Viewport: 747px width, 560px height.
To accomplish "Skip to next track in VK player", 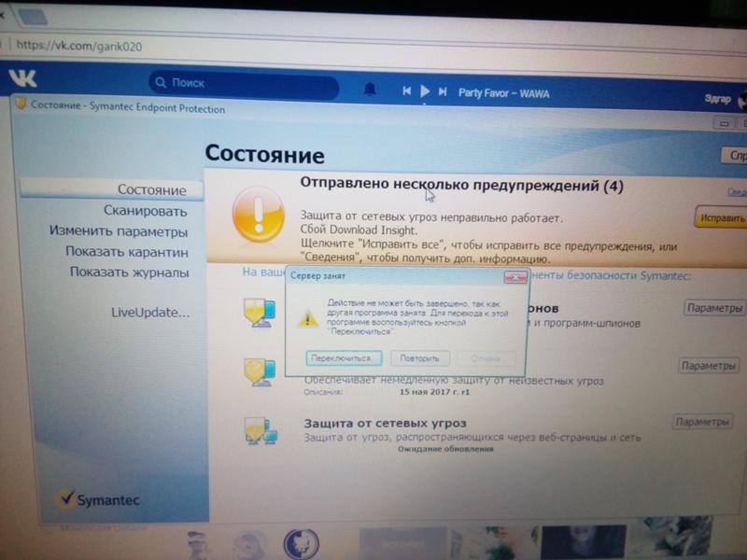I will click(443, 91).
